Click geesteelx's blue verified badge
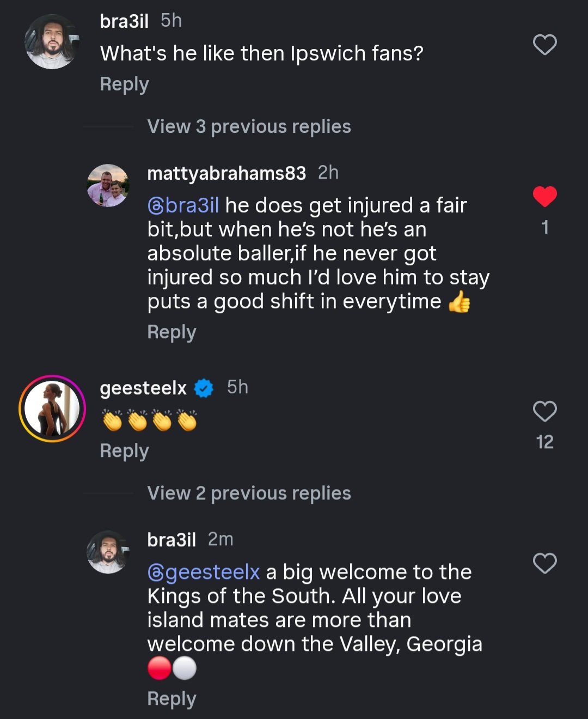 204,388
